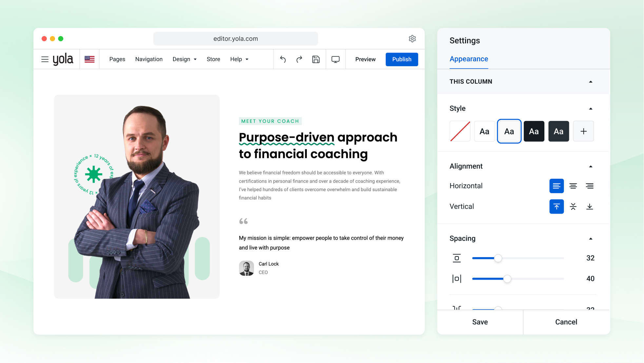Click the save floppy disk icon
Viewport: 644px width, 363px height.
pos(316,59)
